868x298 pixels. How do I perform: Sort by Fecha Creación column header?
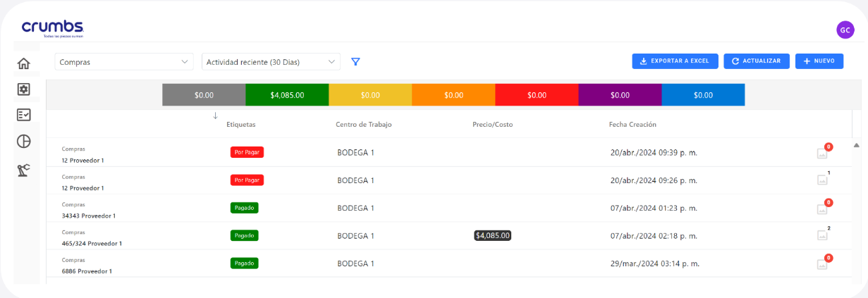[632, 125]
